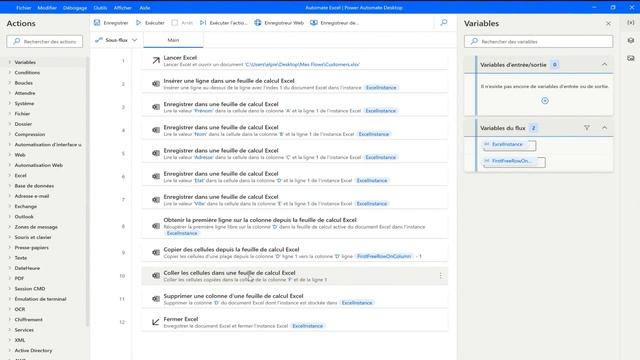Open the UI elements layers sidebar icon

pos(631,40)
